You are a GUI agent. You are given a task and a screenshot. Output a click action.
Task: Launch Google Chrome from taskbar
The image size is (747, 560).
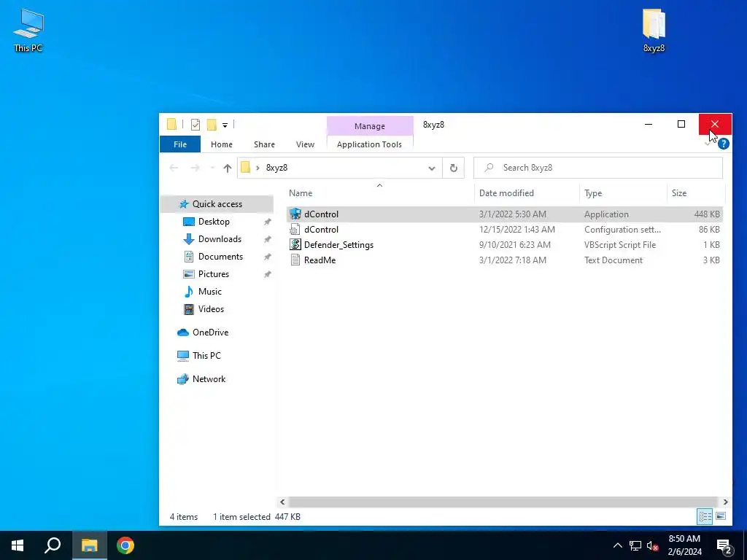125,545
